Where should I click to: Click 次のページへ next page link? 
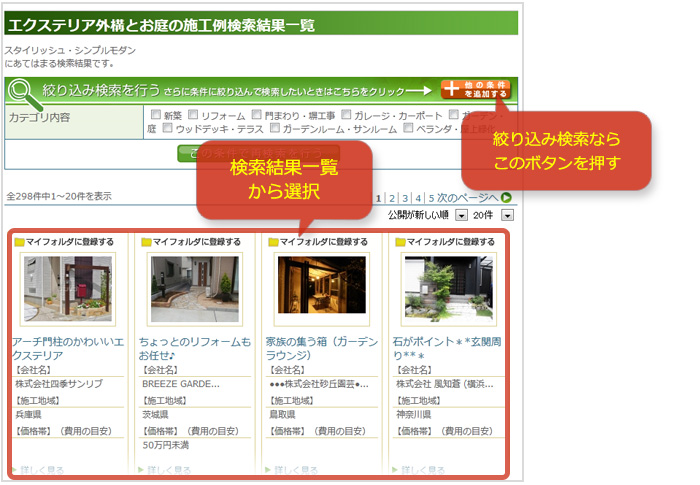(x=467, y=198)
